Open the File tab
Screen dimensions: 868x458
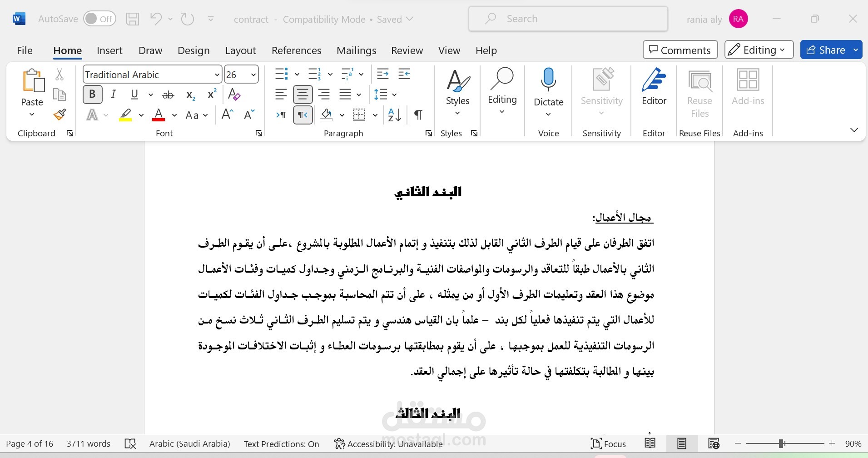[25, 50]
